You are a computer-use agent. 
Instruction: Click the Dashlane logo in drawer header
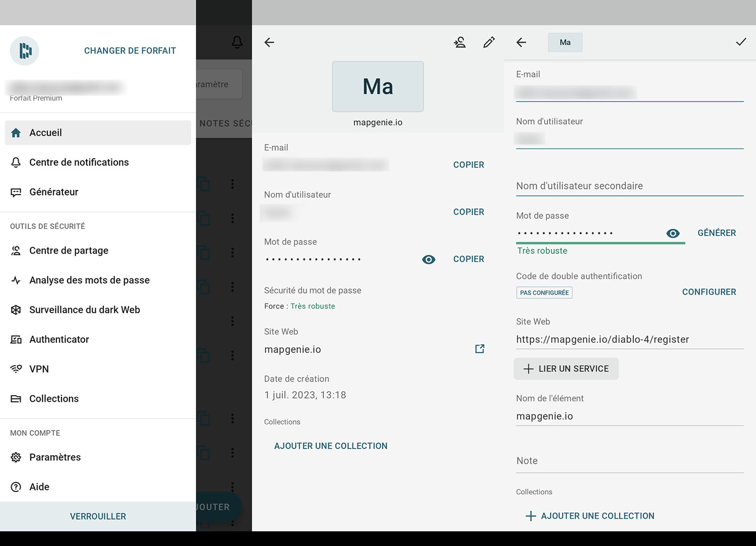coord(25,51)
